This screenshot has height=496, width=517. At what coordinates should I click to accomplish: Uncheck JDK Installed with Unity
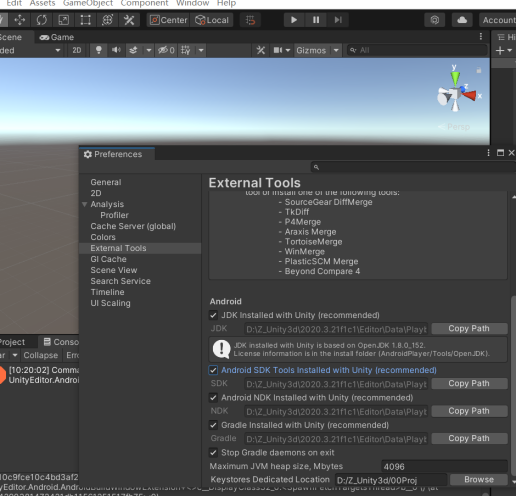pos(213,315)
